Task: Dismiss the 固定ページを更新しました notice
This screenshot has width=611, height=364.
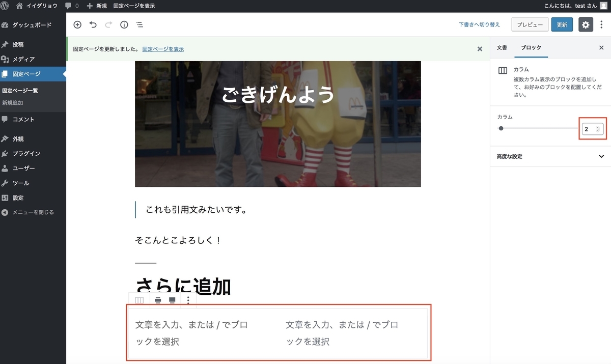Action: click(480, 49)
